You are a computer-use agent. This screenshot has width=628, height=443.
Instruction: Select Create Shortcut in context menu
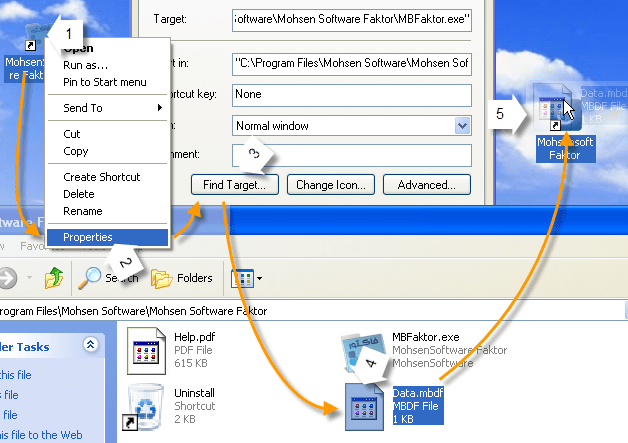(x=101, y=177)
